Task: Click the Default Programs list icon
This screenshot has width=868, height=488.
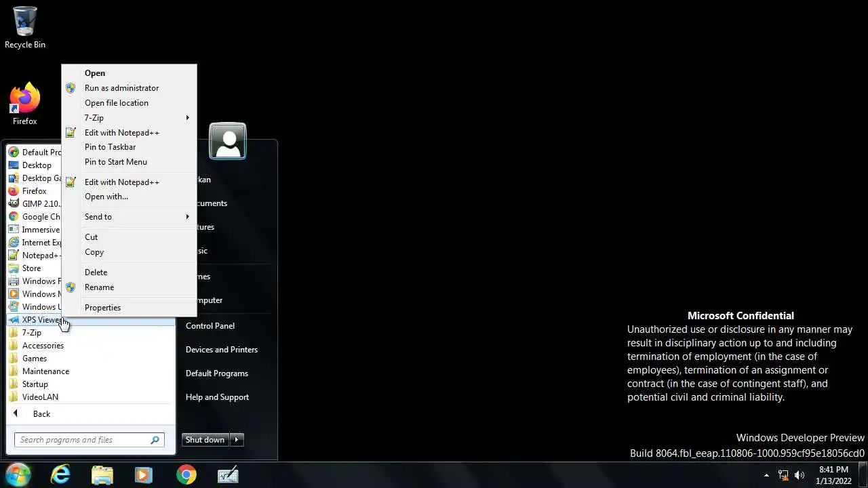Action: pyautogui.click(x=14, y=152)
